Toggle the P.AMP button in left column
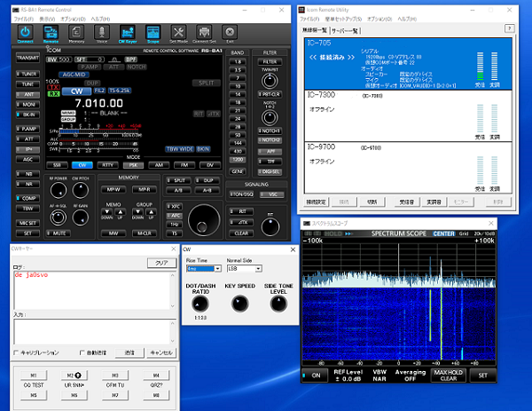The image size is (532, 411). pos(27,129)
